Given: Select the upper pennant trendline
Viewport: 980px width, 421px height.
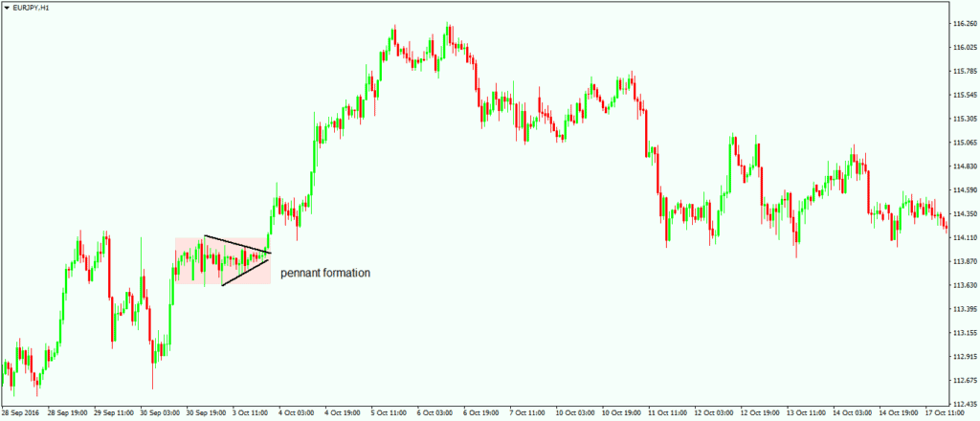Looking at the screenshot, I should 238,244.
